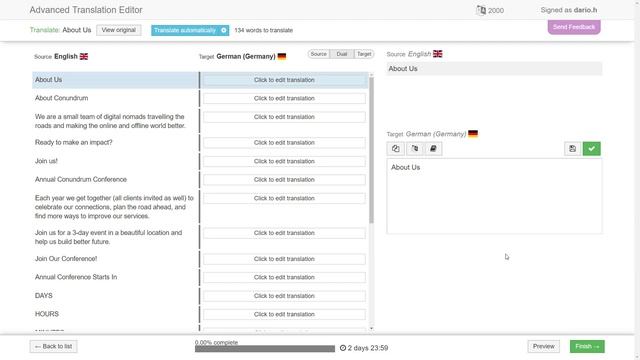Click the scroll down arrow of segment list
Viewport: 640px width, 360px height.
(x=371, y=328)
